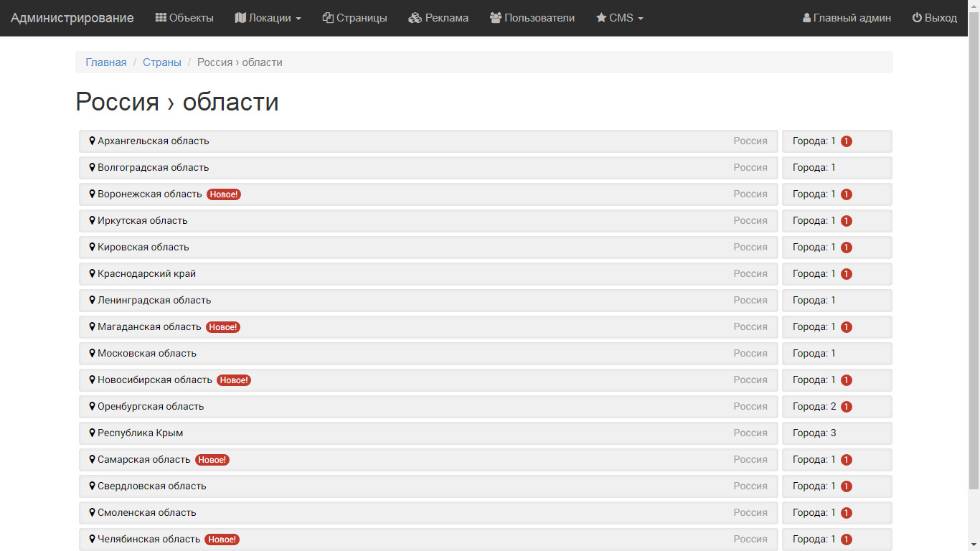Click the user icon beside Главный админ
The image size is (980, 551).
pos(806,18)
